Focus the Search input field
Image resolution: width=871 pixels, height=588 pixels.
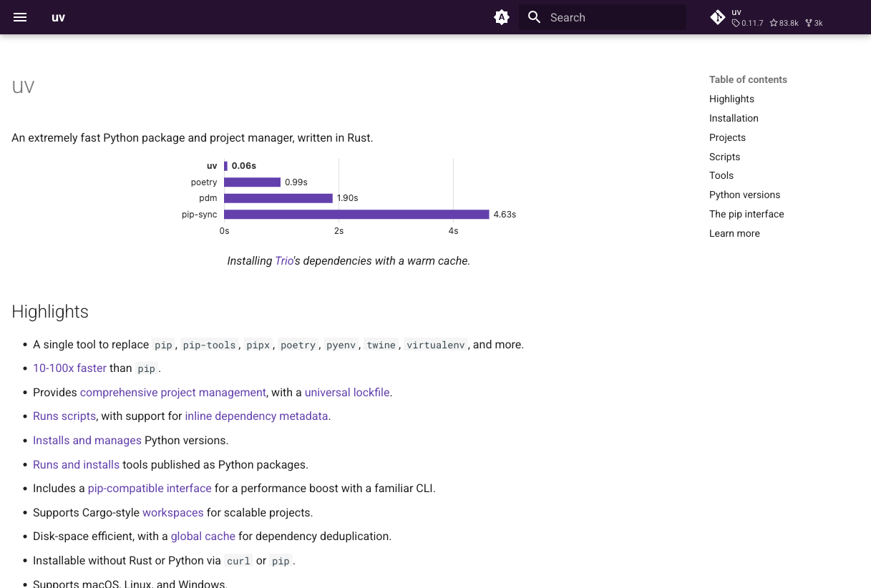pyautogui.click(x=612, y=17)
